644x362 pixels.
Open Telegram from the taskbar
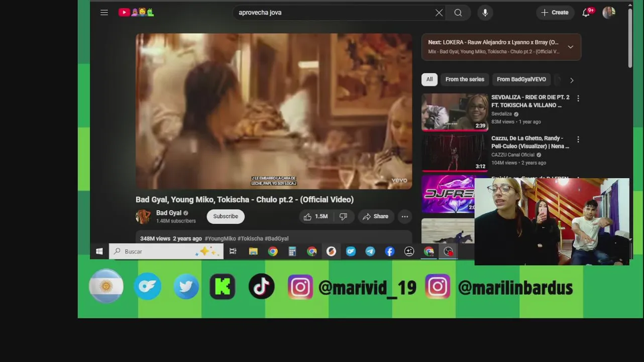click(x=370, y=251)
